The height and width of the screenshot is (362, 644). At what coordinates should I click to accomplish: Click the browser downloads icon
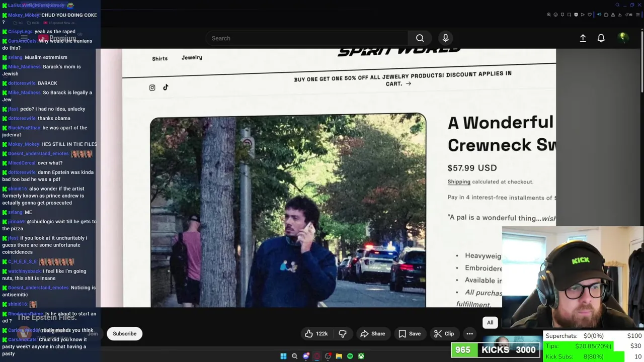coord(620,15)
